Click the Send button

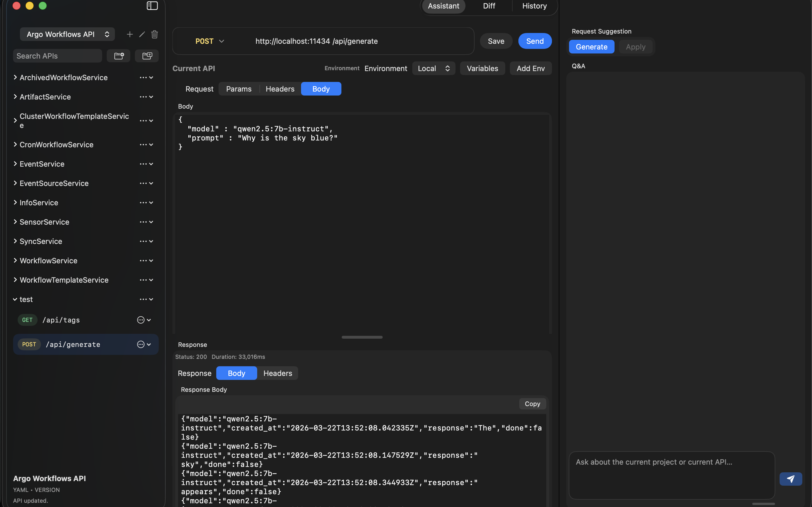535,41
